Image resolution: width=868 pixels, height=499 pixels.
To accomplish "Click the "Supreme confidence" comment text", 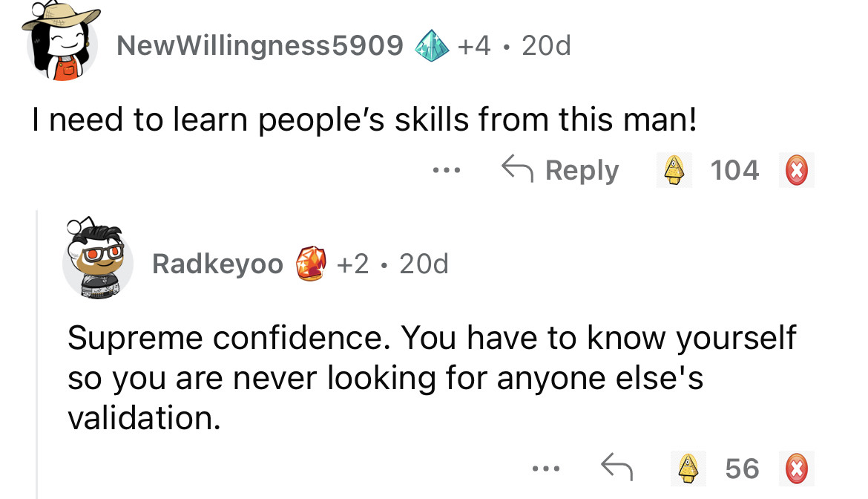I will (x=430, y=377).
